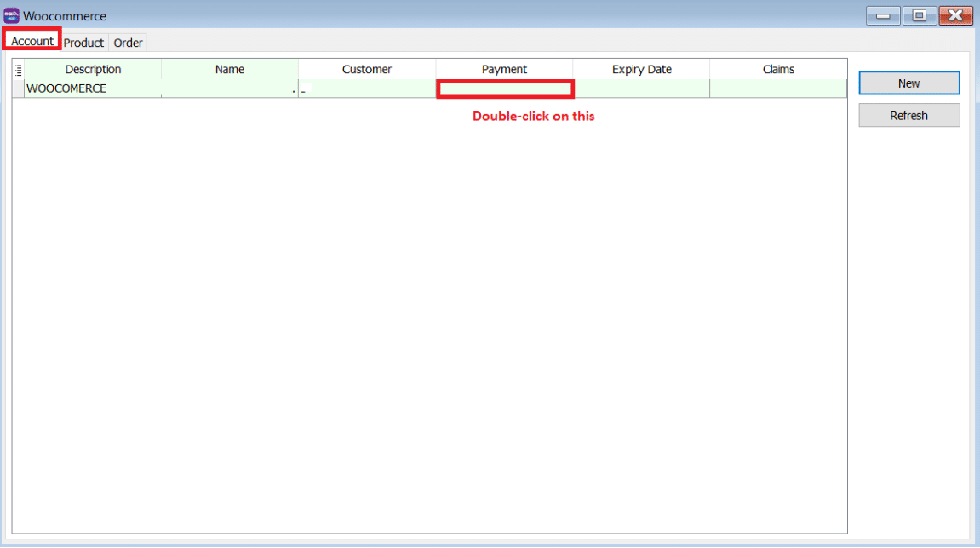Click the Expiry Date cell in WOOCOMERCE row
The image size is (980, 548).
[641, 88]
